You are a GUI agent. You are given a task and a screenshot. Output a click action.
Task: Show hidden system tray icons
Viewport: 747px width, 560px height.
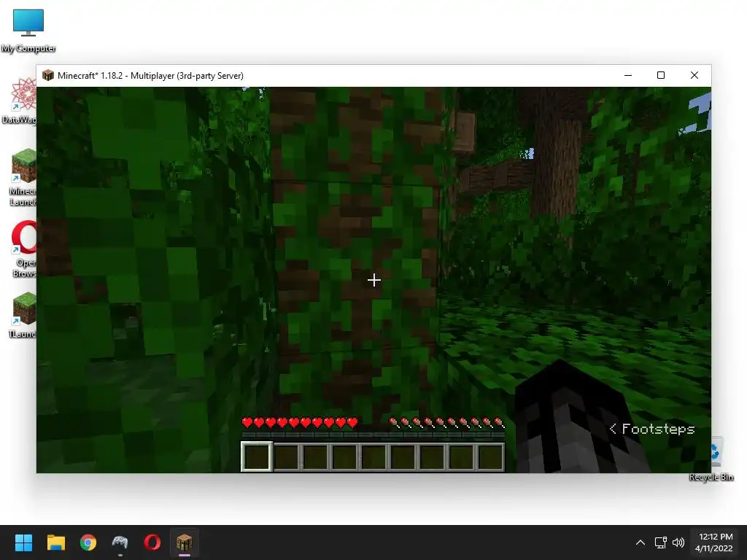point(640,542)
